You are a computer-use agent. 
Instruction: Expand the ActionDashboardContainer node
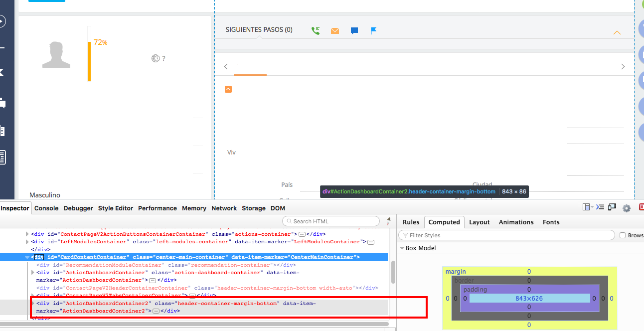pyautogui.click(x=33, y=273)
